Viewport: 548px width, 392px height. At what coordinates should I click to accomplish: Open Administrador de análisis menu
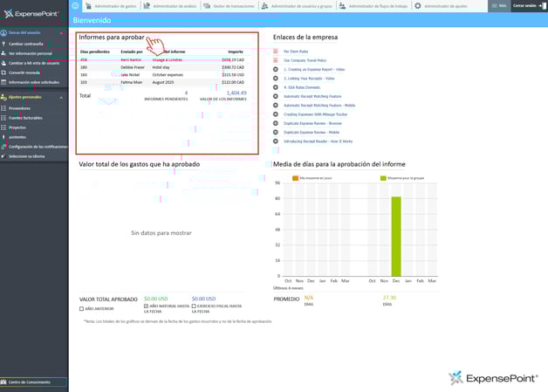coord(170,6)
